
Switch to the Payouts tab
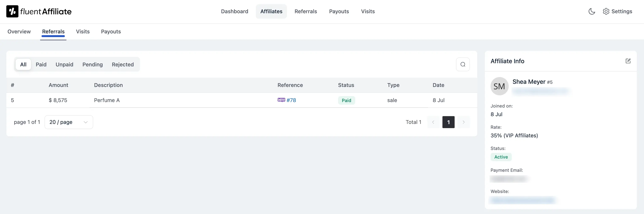111,32
